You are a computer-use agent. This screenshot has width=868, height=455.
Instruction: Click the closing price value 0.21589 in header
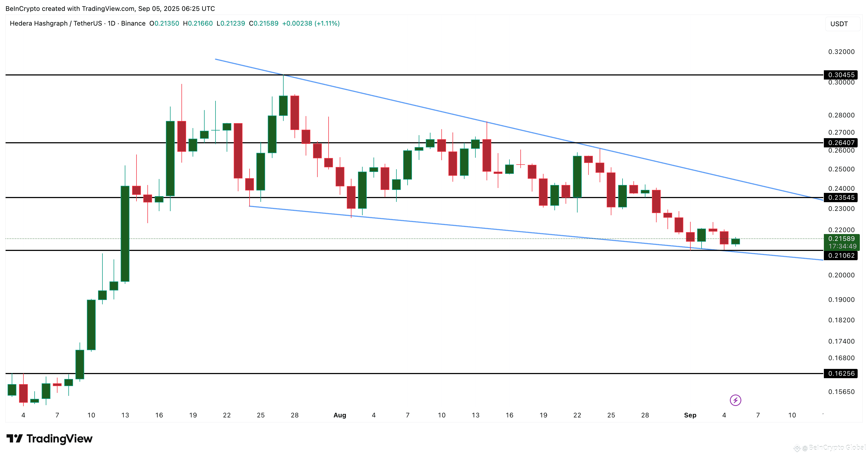pyautogui.click(x=266, y=23)
